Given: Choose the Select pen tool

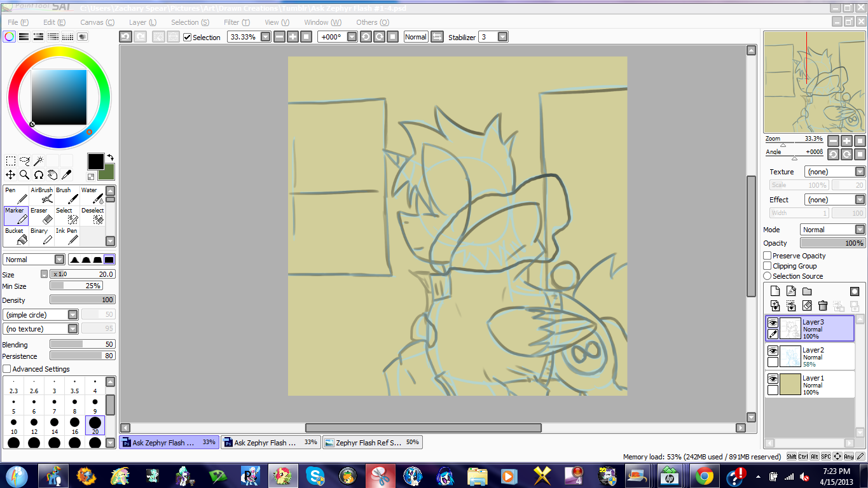Looking at the screenshot, I should [x=67, y=216].
